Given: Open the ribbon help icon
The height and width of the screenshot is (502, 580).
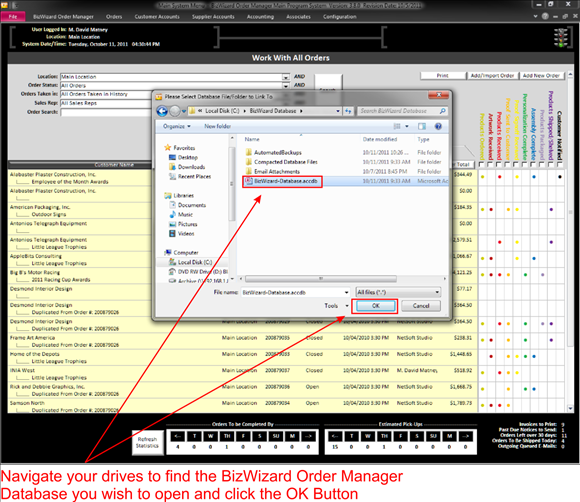Looking at the screenshot, I should point(545,16).
